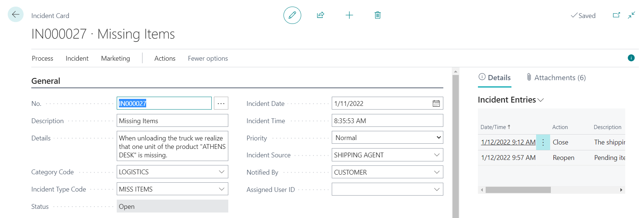Open the calendar picker for Incident Date

[436, 104]
